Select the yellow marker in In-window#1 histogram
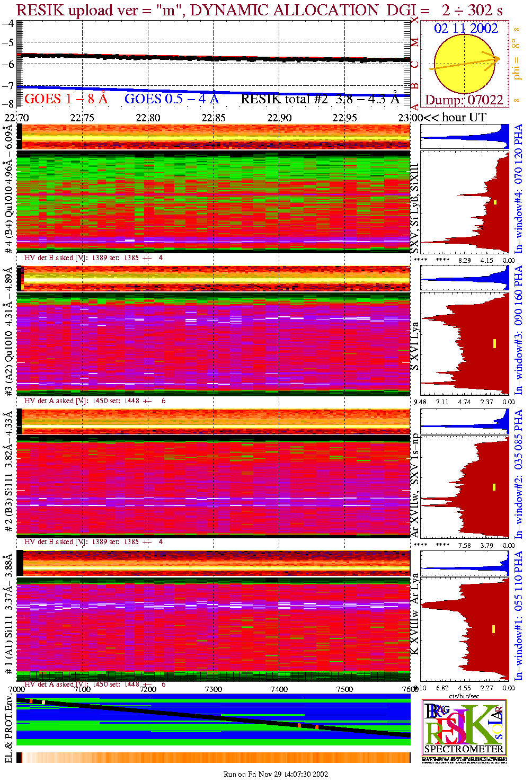Viewport: 532px width, 782px height. [493, 629]
